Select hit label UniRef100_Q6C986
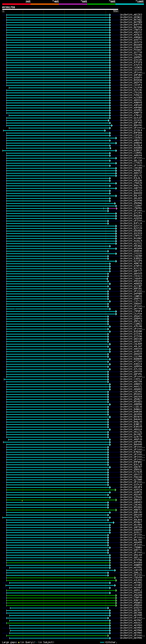146x644 pixels. [131, 613]
